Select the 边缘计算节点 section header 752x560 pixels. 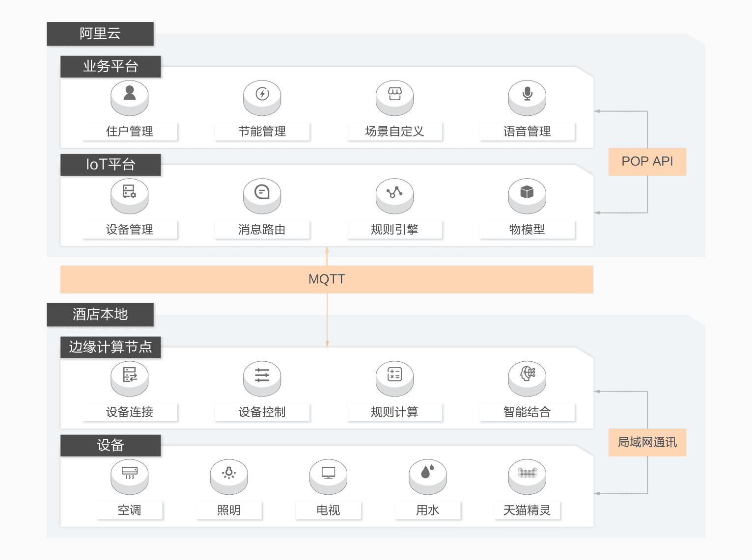coord(111,347)
